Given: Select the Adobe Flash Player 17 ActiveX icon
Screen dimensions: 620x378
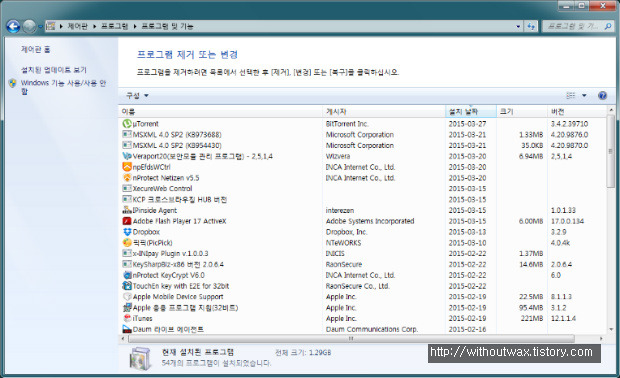Looking at the screenshot, I should [x=127, y=221].
